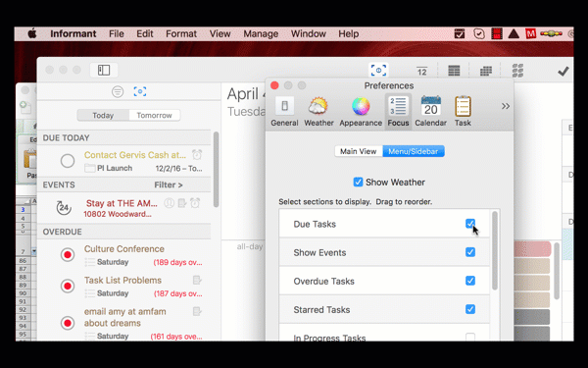The image size is (588, 368).
Task: Open the events Filter > option
Action: 169,184
